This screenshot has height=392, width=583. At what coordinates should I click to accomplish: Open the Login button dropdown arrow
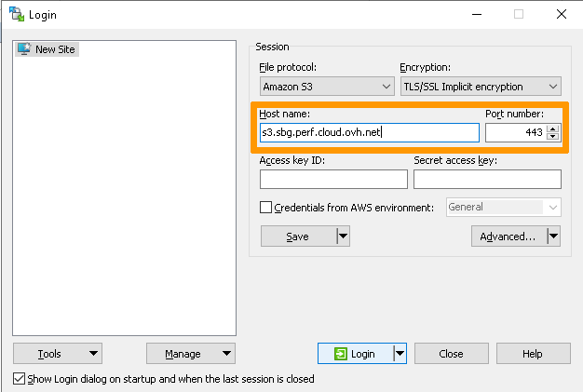pos(400,354)
